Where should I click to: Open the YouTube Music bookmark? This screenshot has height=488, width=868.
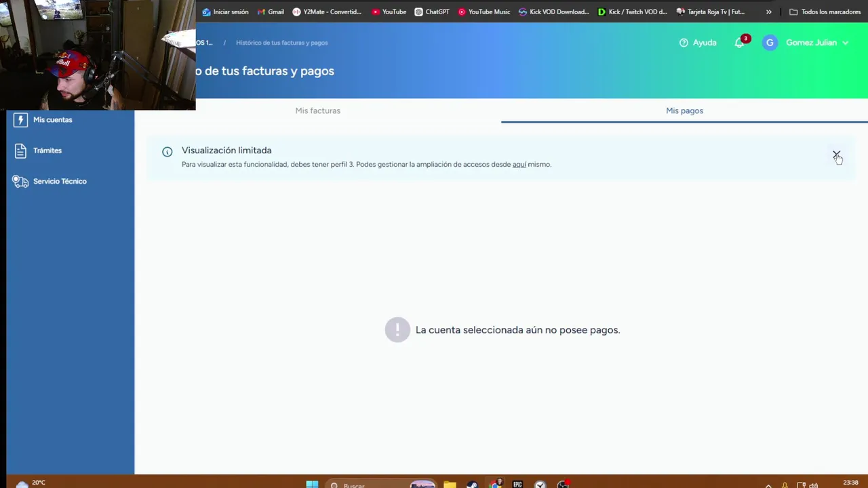(x=484, y=12)
